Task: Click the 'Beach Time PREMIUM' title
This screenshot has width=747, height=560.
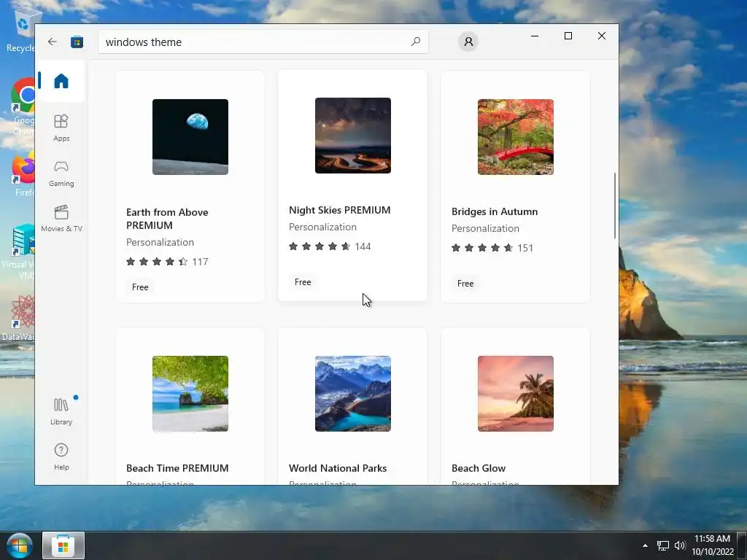Action: point(177,468)
